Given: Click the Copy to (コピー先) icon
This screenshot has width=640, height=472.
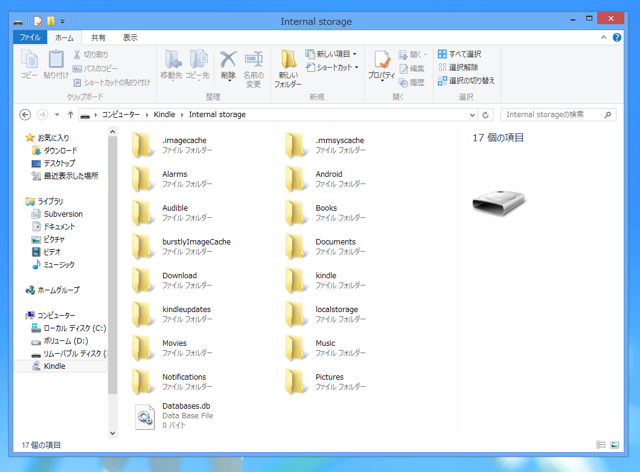Looking at the screenshot, I should [x=198, y=64].
